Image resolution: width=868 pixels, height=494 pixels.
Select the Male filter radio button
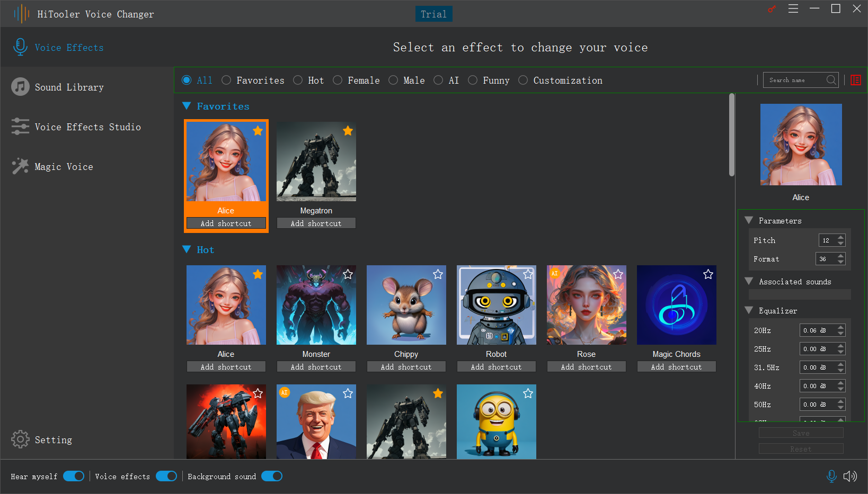tap(393, 80)
